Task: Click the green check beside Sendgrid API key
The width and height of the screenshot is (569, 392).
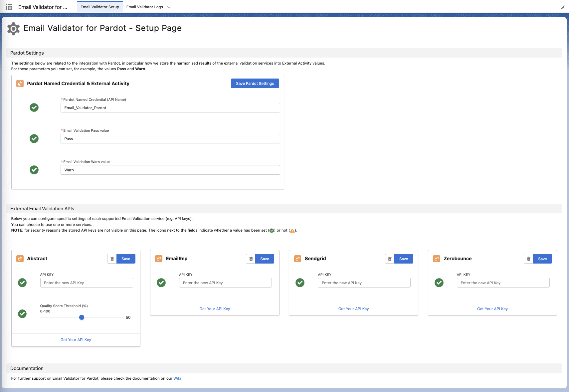Action: coord(300,283)
